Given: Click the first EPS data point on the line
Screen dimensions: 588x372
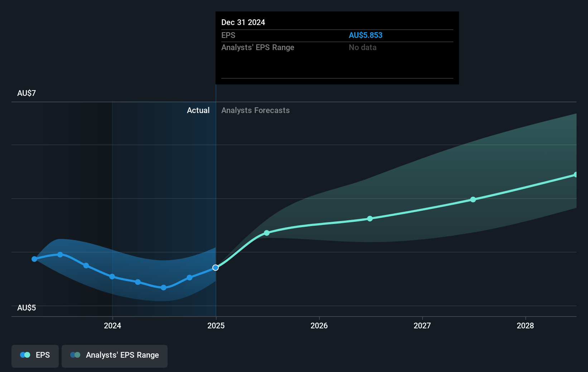Looking at the screenshot, I should 34,259.
